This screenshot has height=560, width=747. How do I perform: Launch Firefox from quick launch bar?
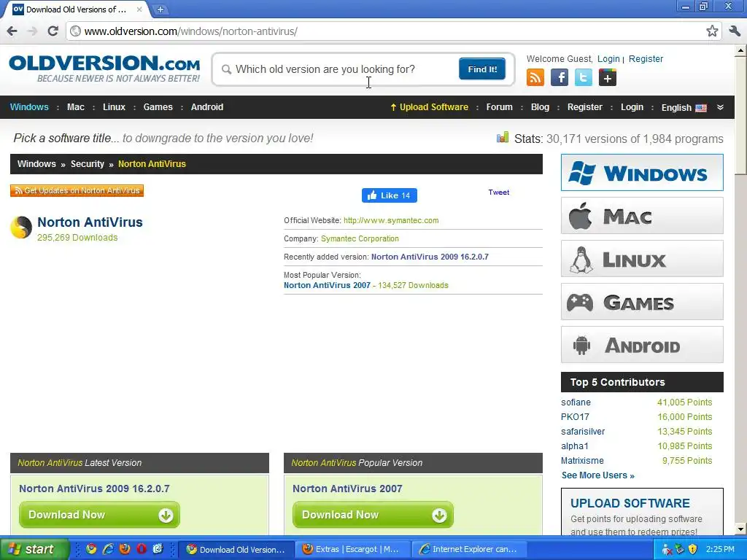click(x=125, y=549)
